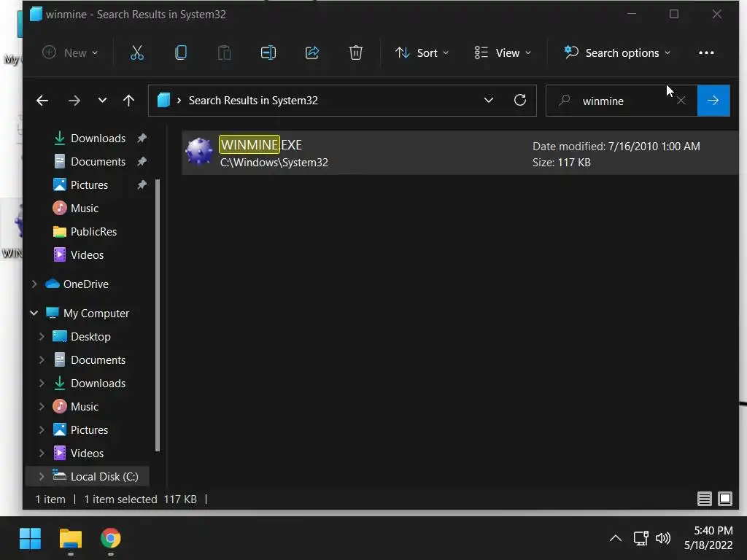This screenshot has width=747, height=560.
Task: Open the Search options dropdown
Action: click(617, 52)
